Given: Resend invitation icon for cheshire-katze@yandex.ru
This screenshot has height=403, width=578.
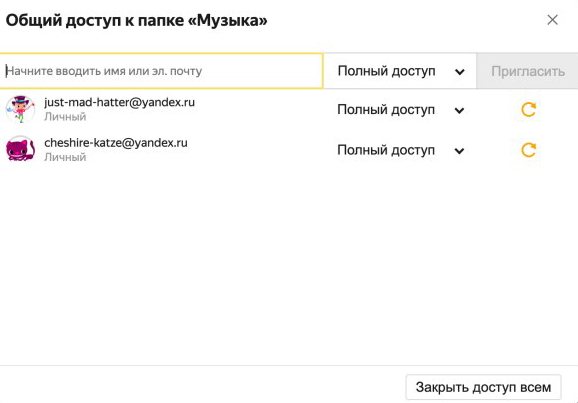Looking at the screenshot, I should [x=528, y=150].
